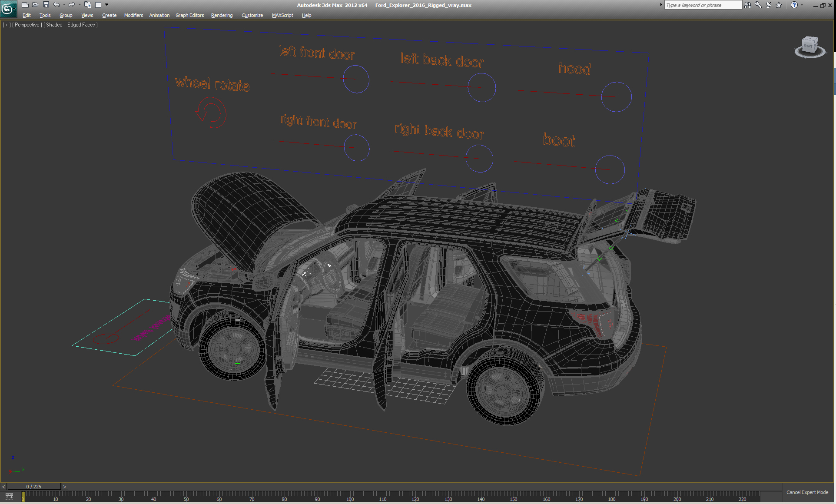Screen dimensions: 836x504
Task: Select the steering control circle on ground panel
Action: coord(106,338)
